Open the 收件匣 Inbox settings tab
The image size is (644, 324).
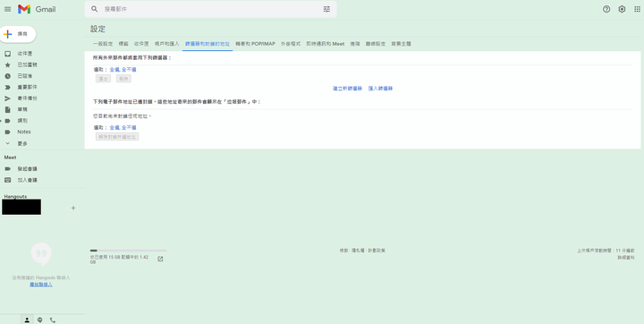(141, 44)
